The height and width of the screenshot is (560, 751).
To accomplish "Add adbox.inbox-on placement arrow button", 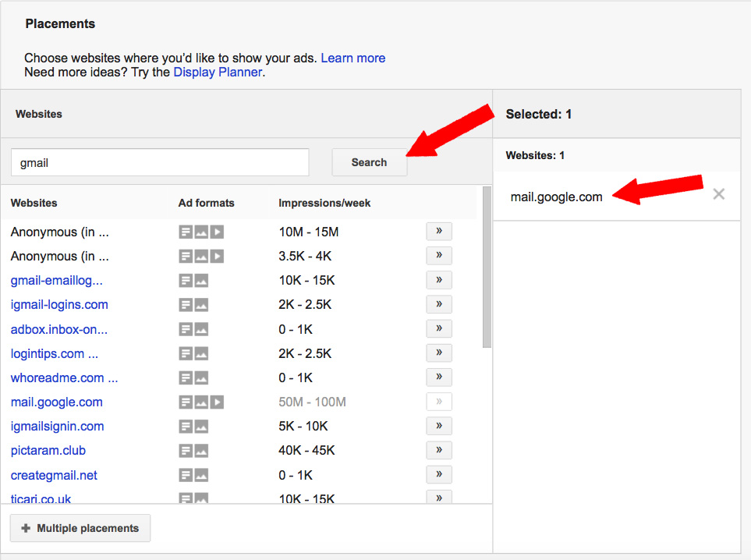I will [x=439, y=328].
